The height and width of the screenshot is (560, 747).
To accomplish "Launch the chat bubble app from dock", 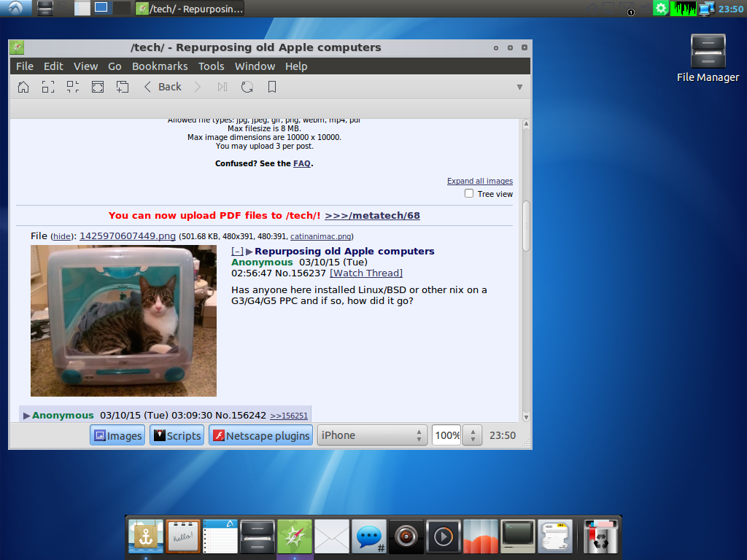I will coord(369,537).
